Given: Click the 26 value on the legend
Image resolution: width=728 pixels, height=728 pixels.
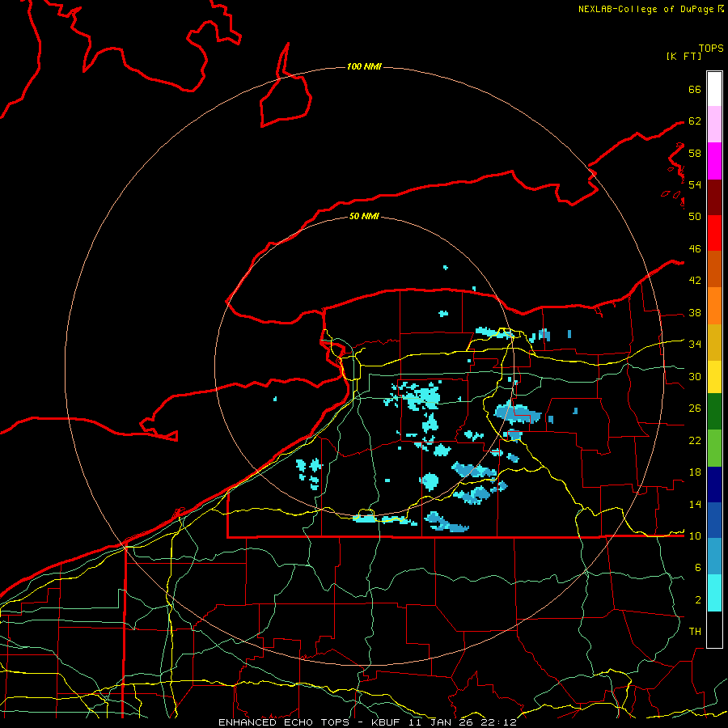Looking at the screenshot, I should 695,408.
